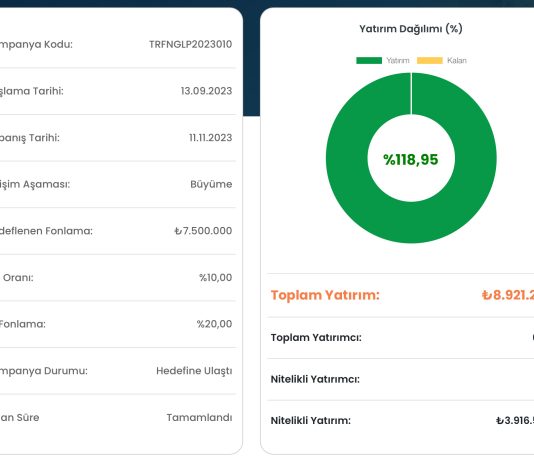Toggle the yellow Kalan legend swatch

pyautogui.click(x=429, y=61)
